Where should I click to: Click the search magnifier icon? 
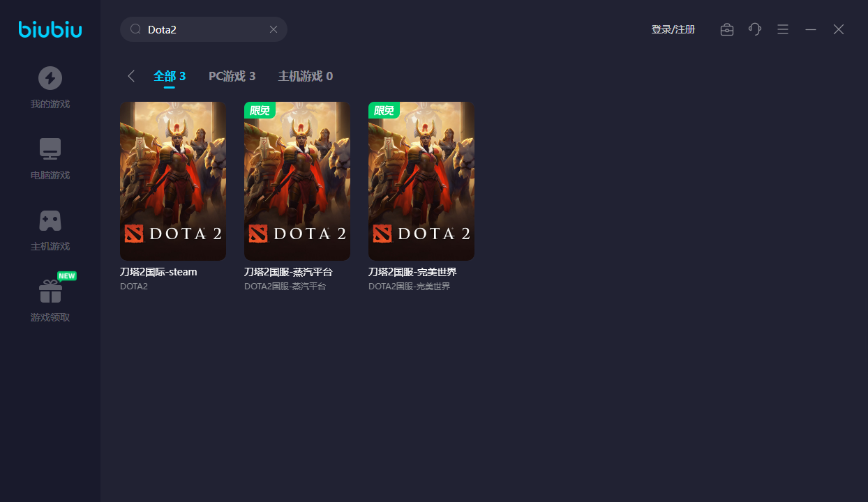136,29
